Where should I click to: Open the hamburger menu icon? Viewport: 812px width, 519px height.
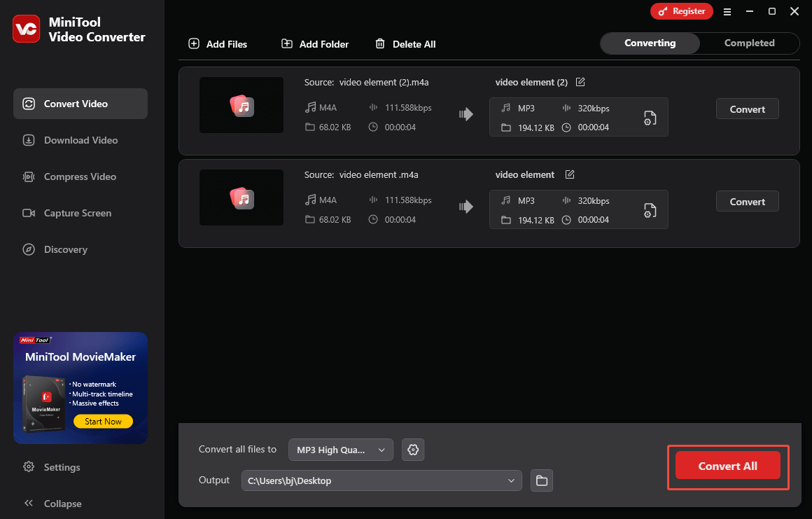727,11
